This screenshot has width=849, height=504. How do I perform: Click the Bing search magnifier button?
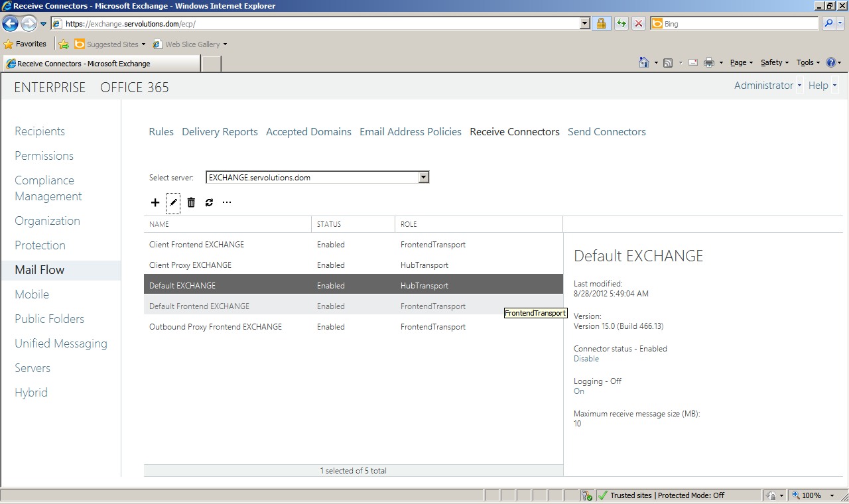coord(828,23)
